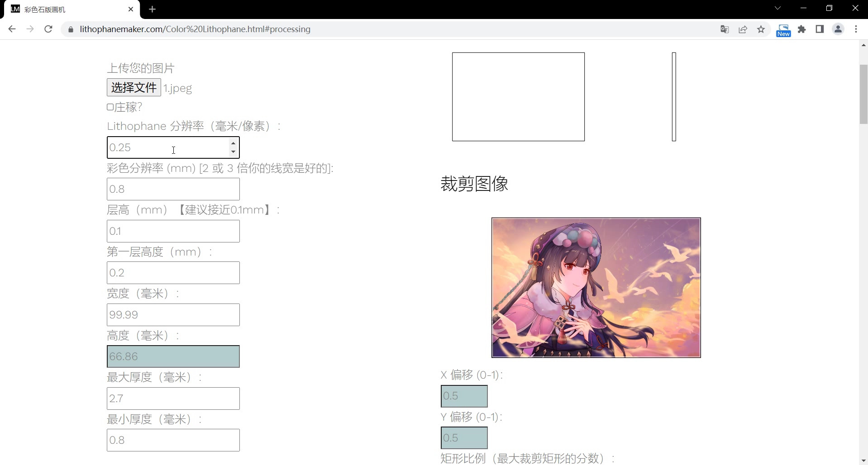Select the X 偏移 input field
Screen dimensions: 868x465
tap(464, 396)
